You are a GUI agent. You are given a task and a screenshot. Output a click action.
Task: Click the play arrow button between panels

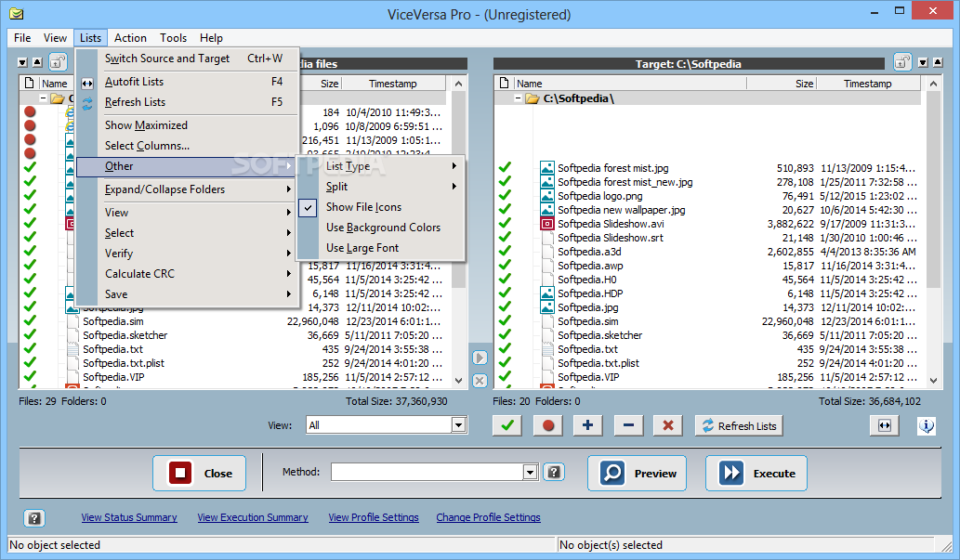pyautogui.click(x=480, y=358)
